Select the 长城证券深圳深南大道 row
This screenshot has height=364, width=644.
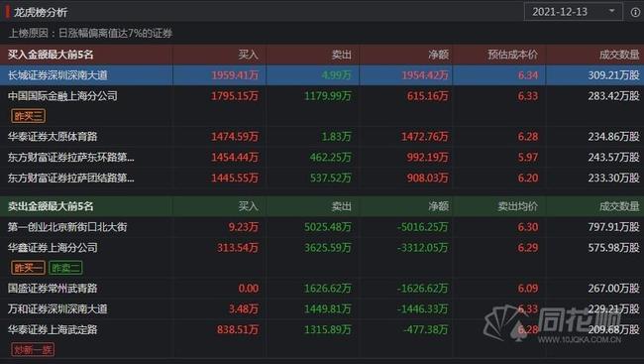pos(322,74)
